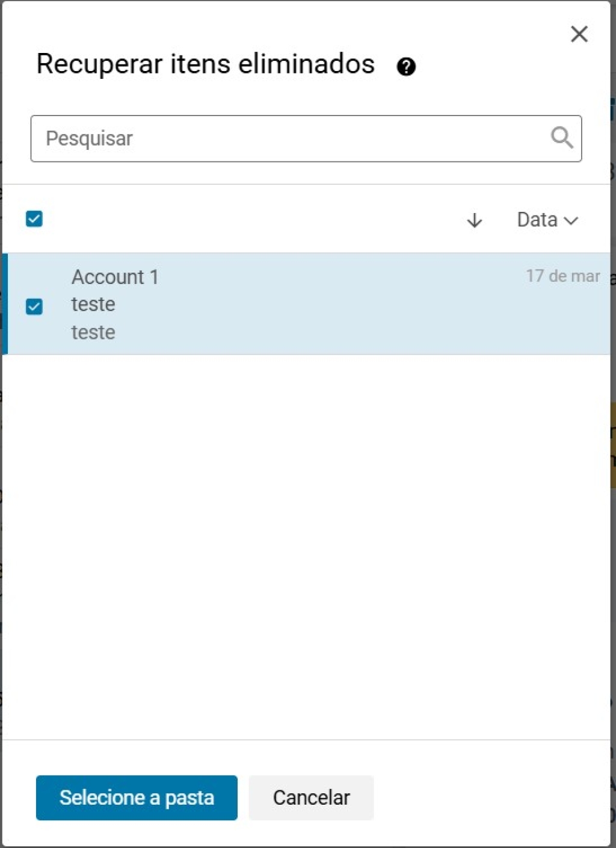Image resolution: width=616 pixels, height=848 pixels.
Task: Click the 17 de mar date
Action: (562, 276)
